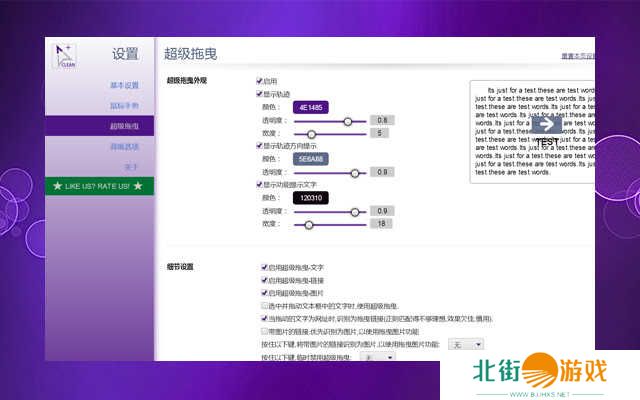Click the left star in the Rate Us banner
The image size is (640, 400).
58,186
